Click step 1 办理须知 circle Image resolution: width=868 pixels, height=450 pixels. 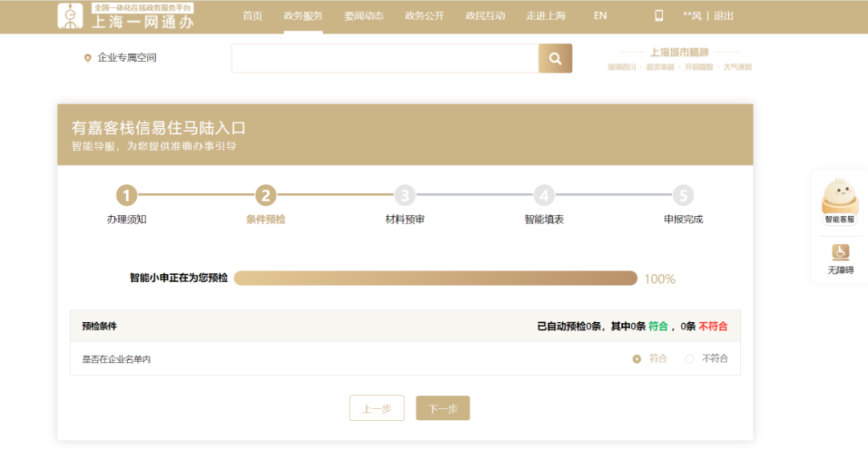click(x=126, y=195)
